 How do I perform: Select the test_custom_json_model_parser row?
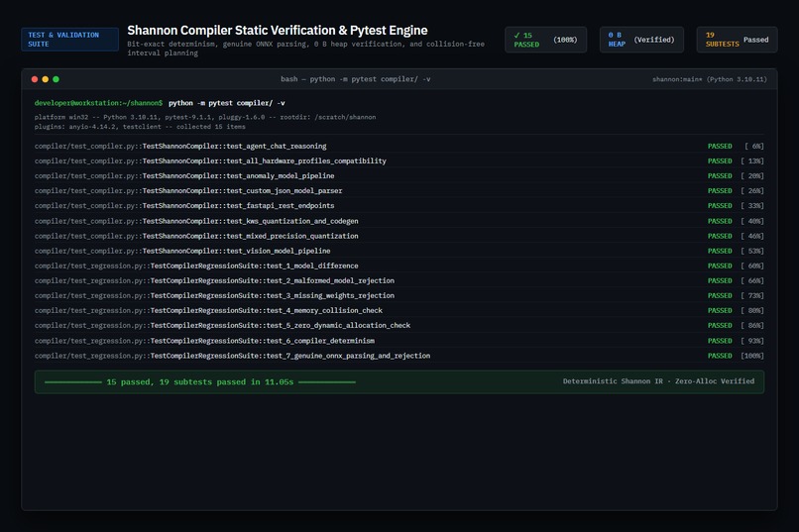click(399, 191)
